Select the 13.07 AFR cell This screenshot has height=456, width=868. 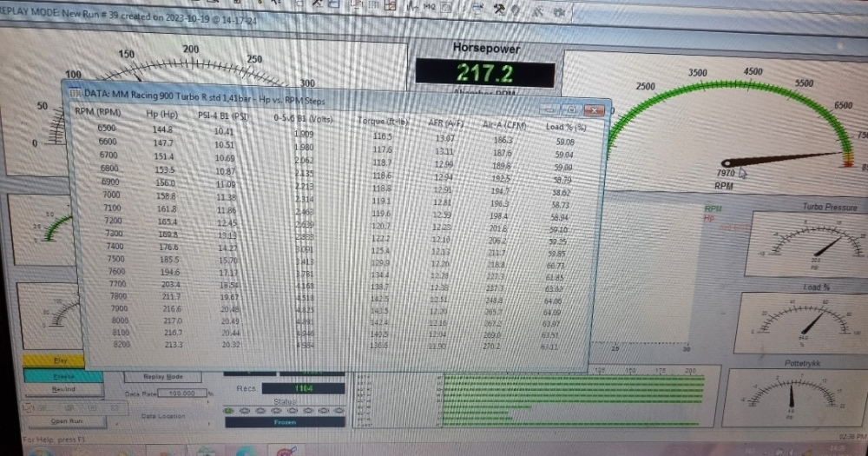[x=444, y=138]
